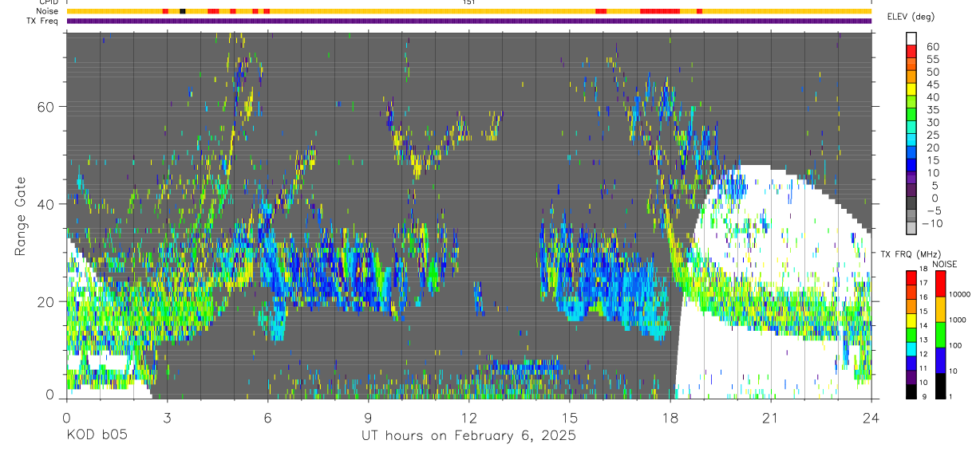Click the '1' tick on the NOISE scale
The width and height of the screenshot is (980, 452).
(x=950, y=396)
